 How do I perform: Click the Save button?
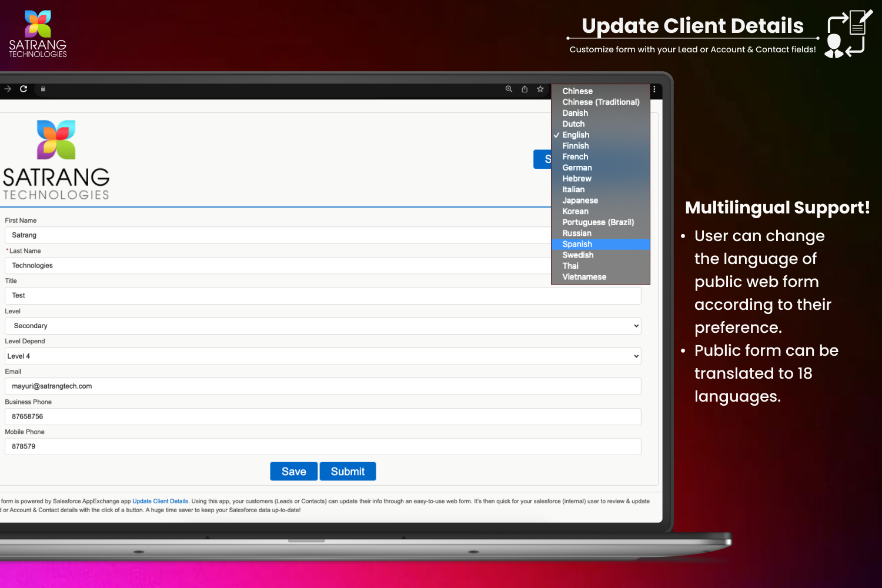coord(294,472)
